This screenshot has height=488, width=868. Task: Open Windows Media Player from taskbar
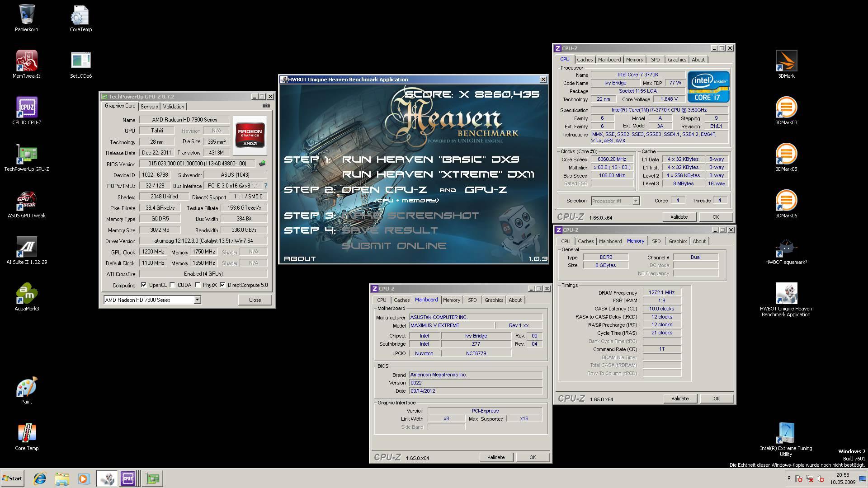point(84,479)
